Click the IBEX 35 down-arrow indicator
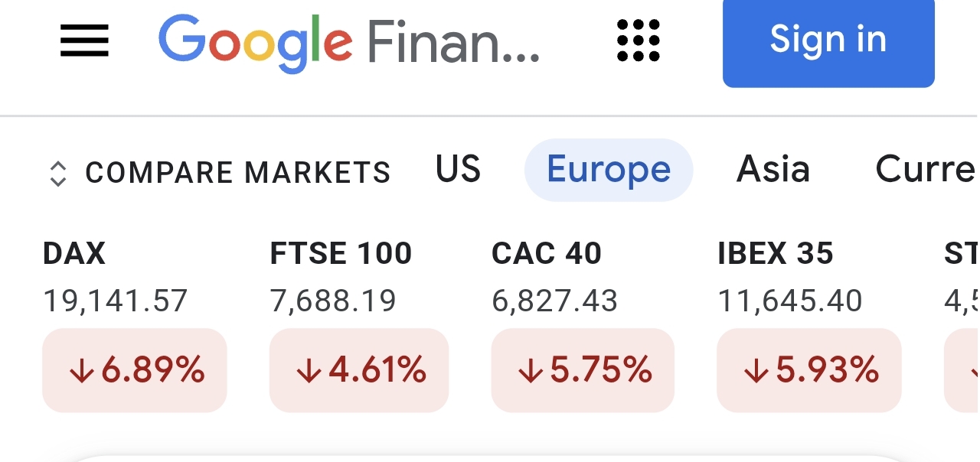This screenshot has width=980, height=462. point(756,371)
